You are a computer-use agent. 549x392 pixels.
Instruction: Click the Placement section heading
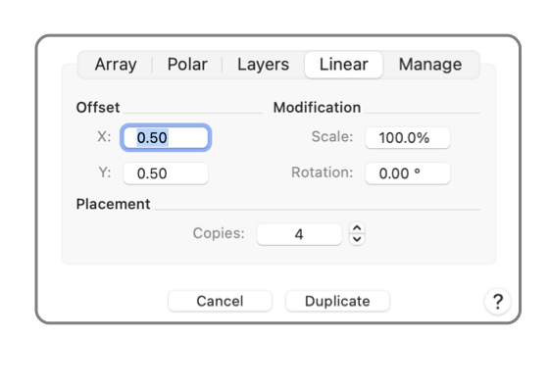coord(113,204)
